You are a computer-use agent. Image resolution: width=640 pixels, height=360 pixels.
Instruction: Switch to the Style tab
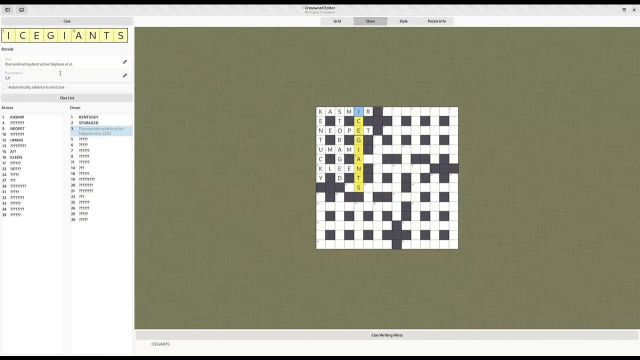point(403,21)
